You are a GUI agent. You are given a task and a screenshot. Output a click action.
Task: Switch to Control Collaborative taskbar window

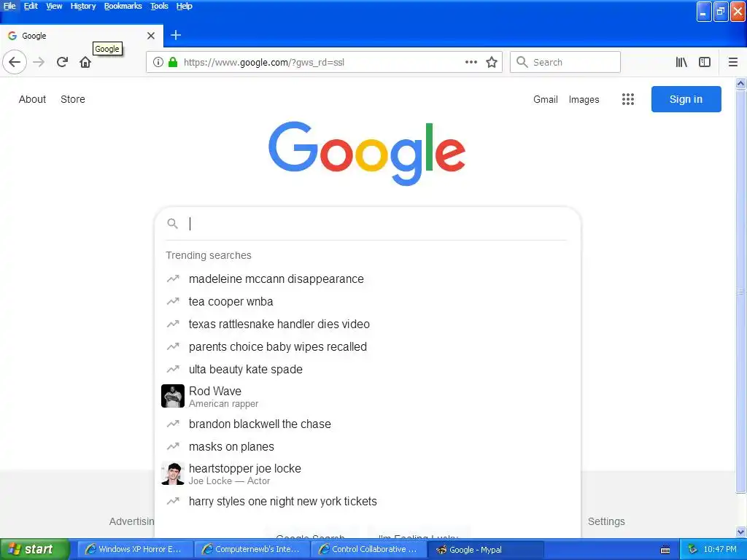368,549
